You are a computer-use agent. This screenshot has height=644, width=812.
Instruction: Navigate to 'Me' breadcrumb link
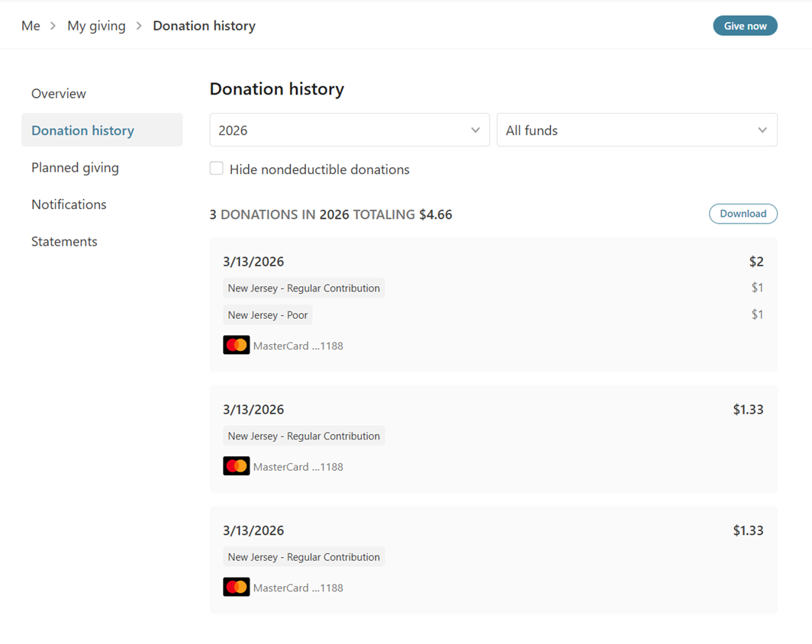(x=31, y=26)
